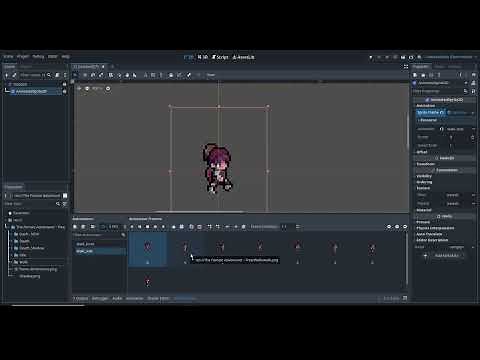
Task: Select Shadow.png in the FileSystem tree
Action: 30,276
